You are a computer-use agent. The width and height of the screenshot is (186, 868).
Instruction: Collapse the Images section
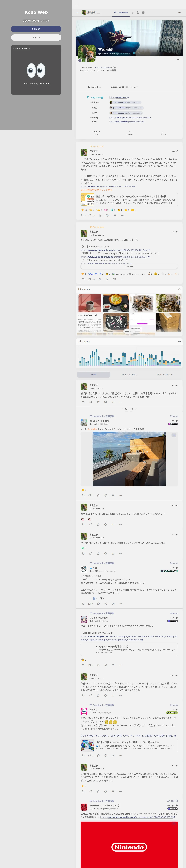click(x=180, y=289)
